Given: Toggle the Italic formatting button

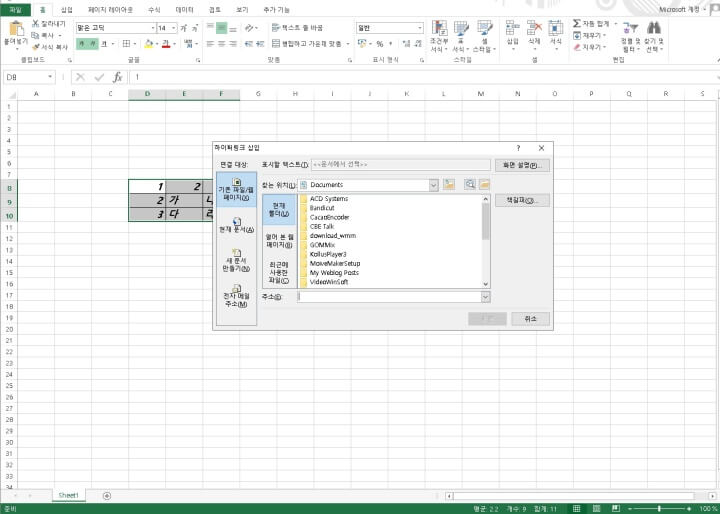Looking at the screenshot, I should click(x=93, y=44).
